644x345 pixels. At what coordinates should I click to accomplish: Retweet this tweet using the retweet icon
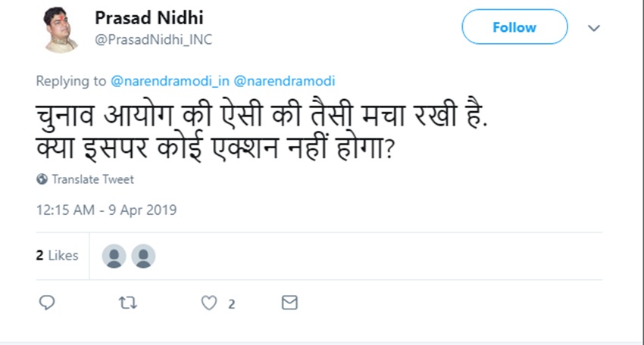coord(128,303)
